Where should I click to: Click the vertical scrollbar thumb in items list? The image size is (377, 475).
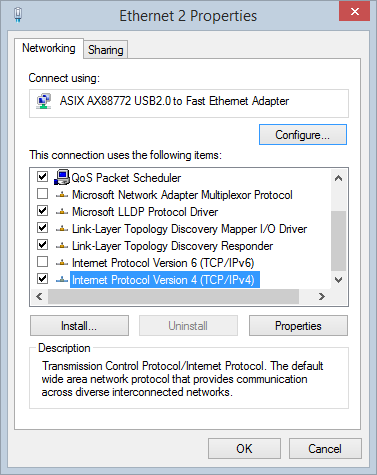[x=339, y=241]
